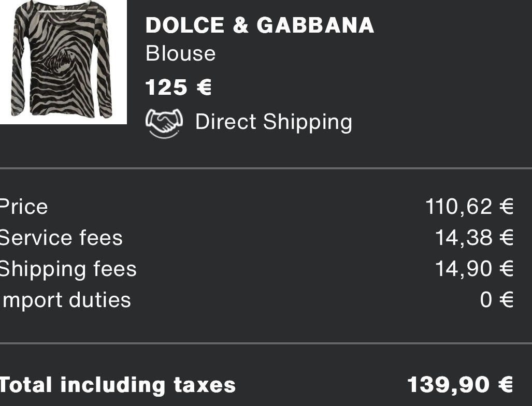Select the 14,90 € shipping amount
532x406 pixels.
point(475,269)
